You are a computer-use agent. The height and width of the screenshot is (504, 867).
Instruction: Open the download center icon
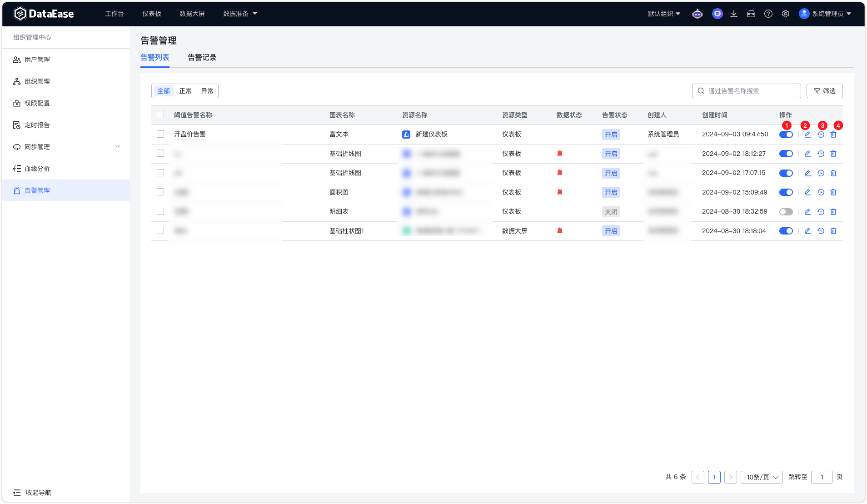click(x=734, y=14)
